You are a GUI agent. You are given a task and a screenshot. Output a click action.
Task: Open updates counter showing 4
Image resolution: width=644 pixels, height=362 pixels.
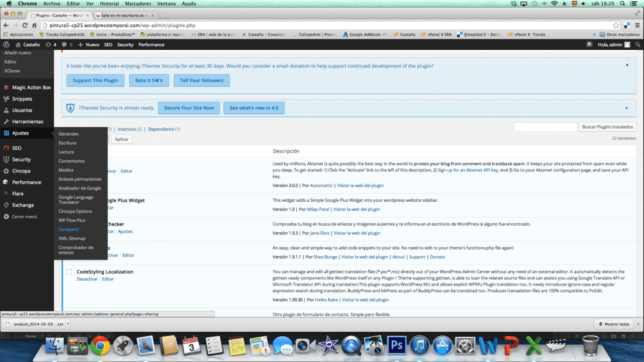pyautogui.click(x=52, y=44)
